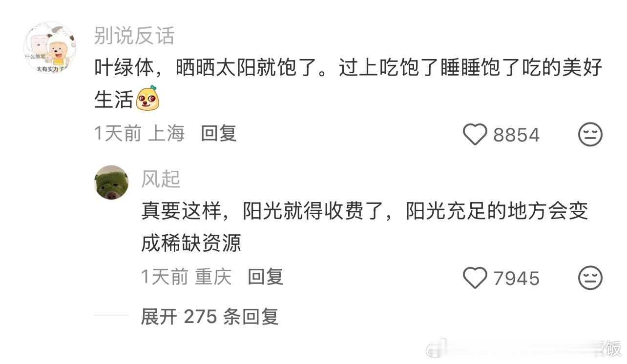Tap the gray line beside 展开
The height and width of the screenshot is (364, 627).
[x=111, y=317]
